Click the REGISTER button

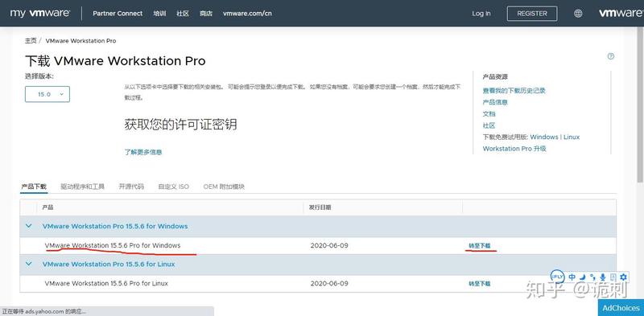[x=532, y=14]
